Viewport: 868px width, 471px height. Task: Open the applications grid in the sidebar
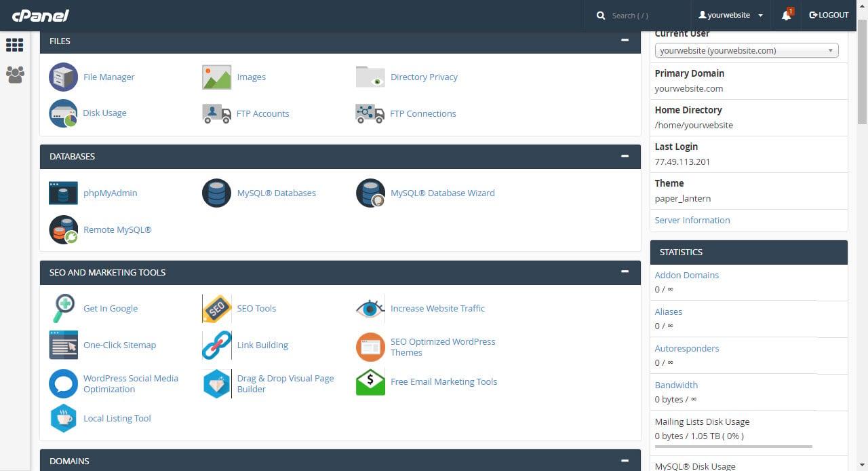coord(14,45)
